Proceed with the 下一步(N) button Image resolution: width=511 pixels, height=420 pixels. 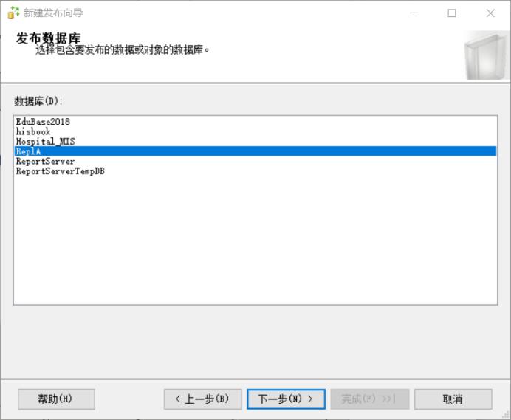click(286, 399)
